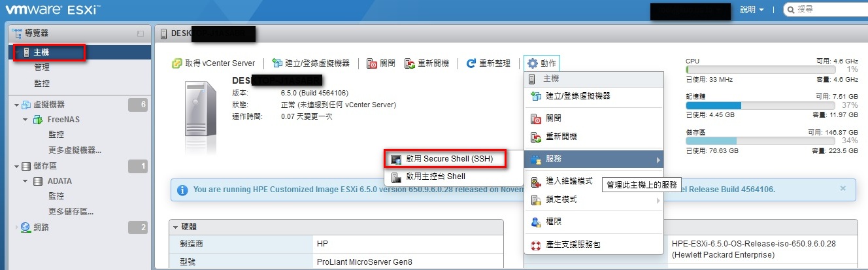Click the 取得 vCenter Server icon
Image resolution: width=868 pixels, height=270 pixels.
pyautogui.click(x=176, y=63)
